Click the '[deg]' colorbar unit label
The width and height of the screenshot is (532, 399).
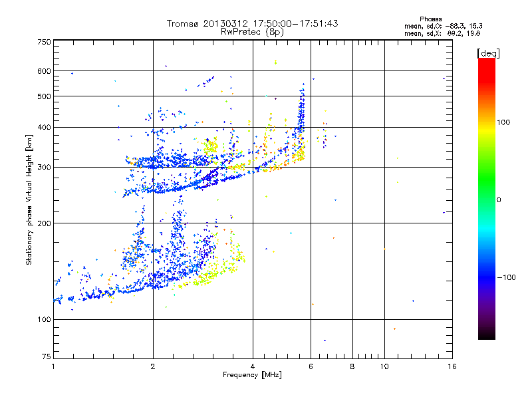pos(488,53)
